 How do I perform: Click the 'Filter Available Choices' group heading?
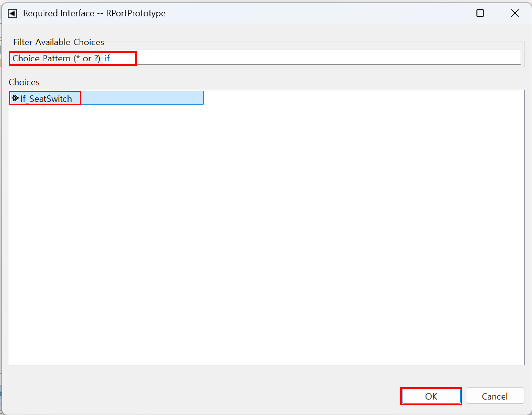tap(59, 42)
